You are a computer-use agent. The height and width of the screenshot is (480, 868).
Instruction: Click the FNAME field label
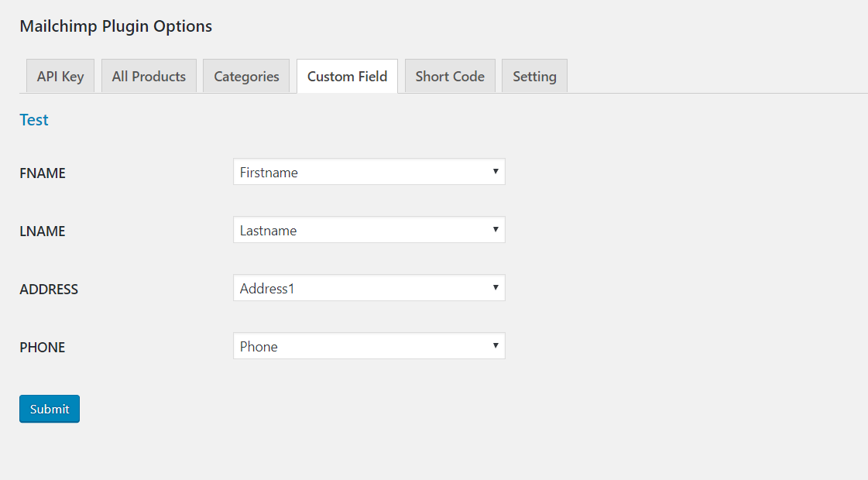coord(43,173)
